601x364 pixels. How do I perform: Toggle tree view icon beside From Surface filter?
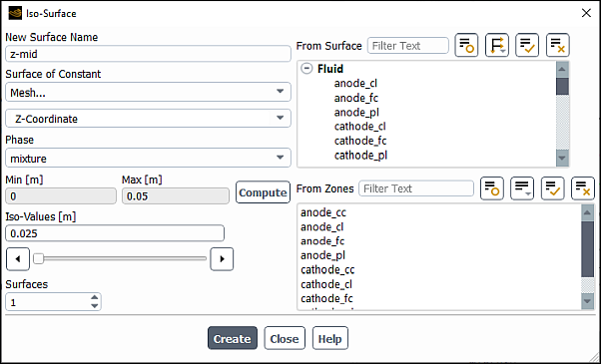point(466,46)
